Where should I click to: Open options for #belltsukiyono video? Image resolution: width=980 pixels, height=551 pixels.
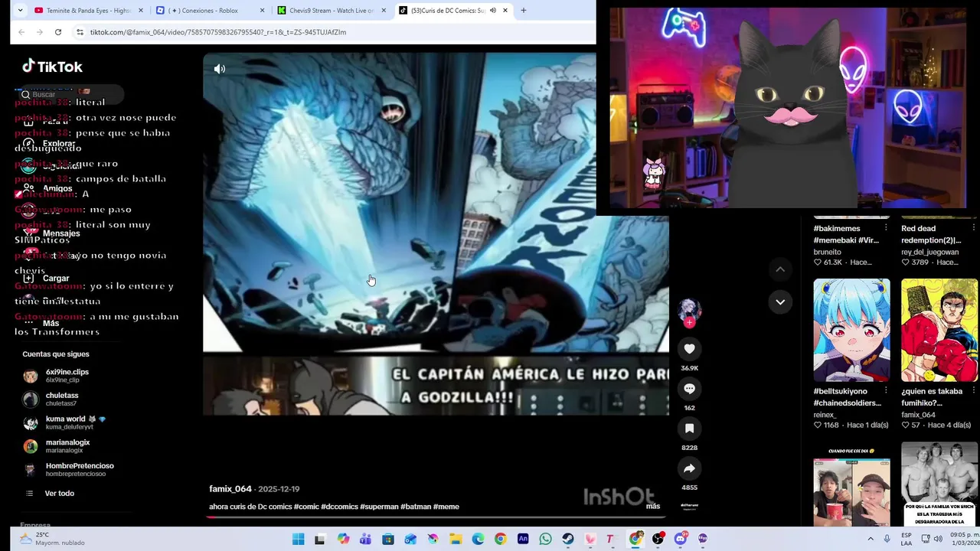coord(886,391)
